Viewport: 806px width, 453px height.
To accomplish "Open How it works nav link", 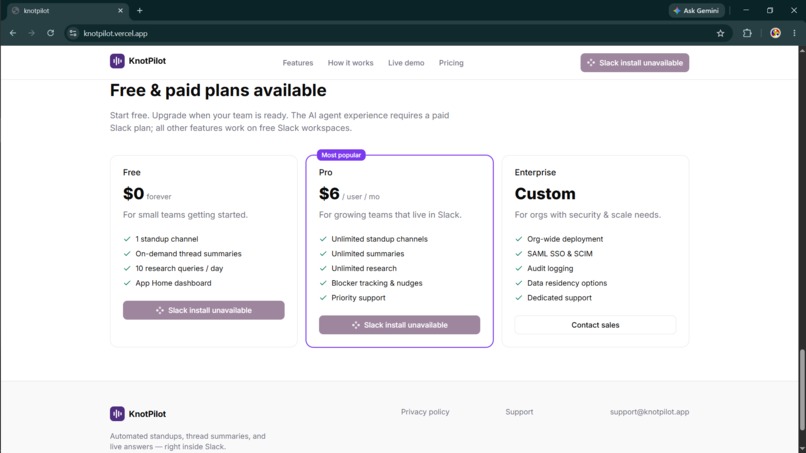I will 351,63.
